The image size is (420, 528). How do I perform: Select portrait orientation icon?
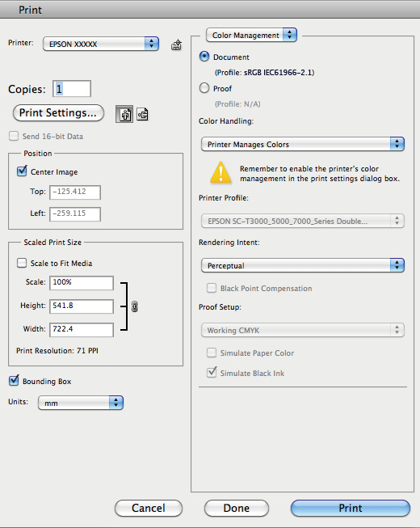pyautogui.click(x=124, y=114)
